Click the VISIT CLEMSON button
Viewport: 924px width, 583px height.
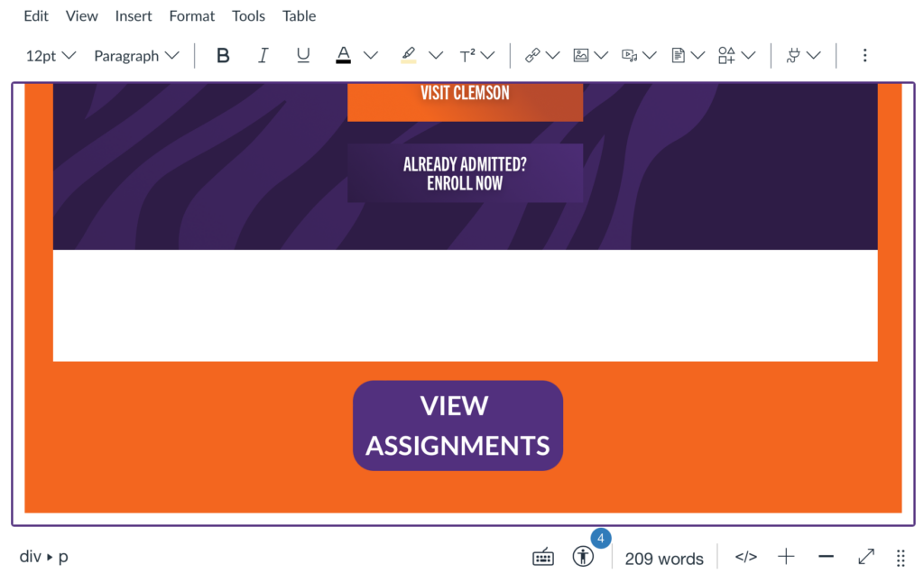(x=465, y=102)
